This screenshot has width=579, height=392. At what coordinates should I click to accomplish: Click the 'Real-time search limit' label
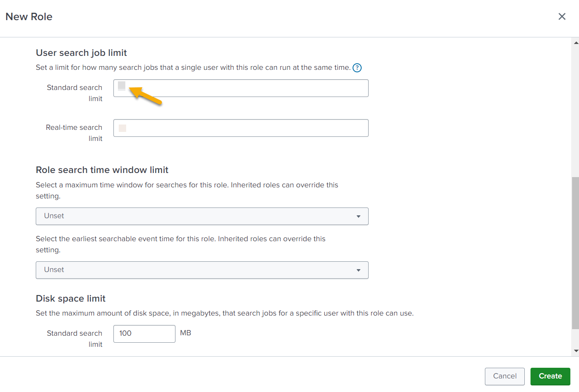coord(74,133)
